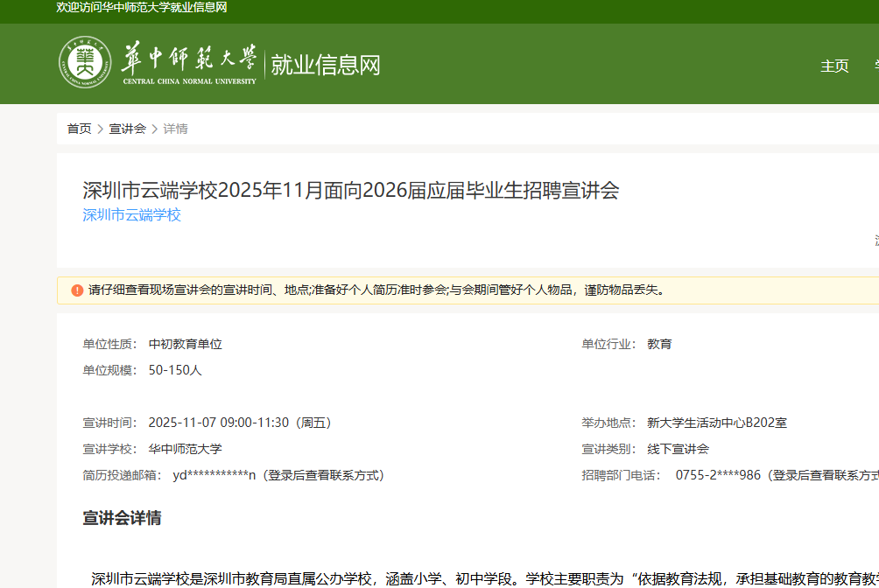Click the chevron after 宣讲会 breadcrumb
This screenshot has width=879, height=588.
[x=155, y=129]
